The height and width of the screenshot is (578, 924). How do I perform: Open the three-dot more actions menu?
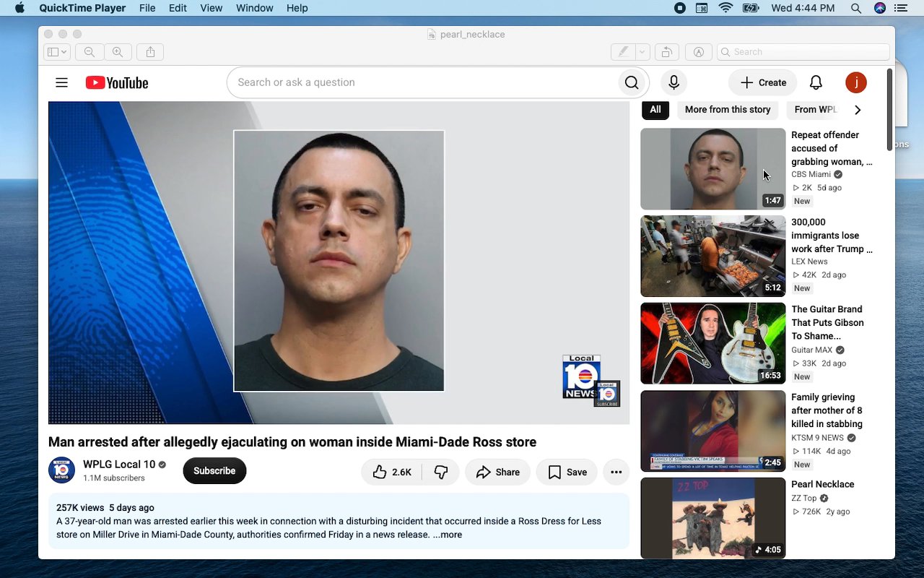pyautogui.click(x=616, y=472)
